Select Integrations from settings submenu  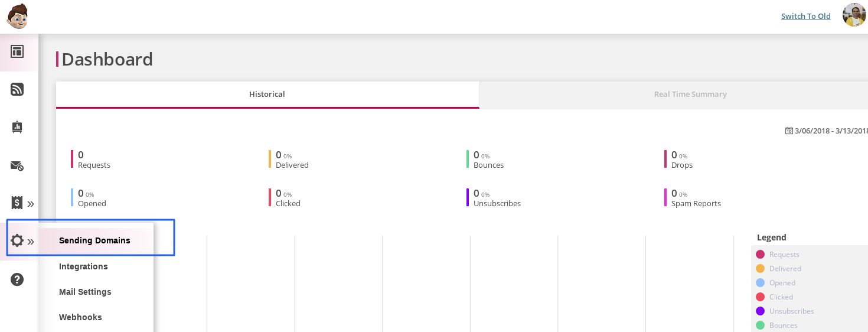point(83,266)
